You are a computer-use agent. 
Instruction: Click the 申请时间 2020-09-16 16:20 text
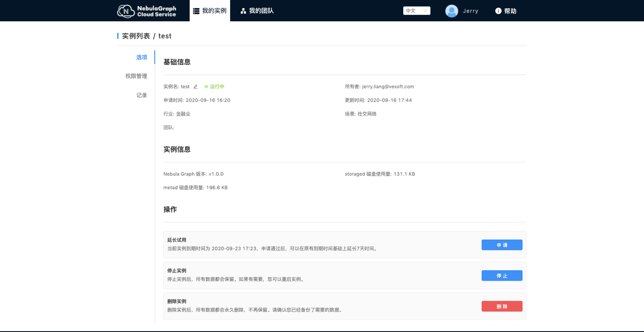point(197,100)
